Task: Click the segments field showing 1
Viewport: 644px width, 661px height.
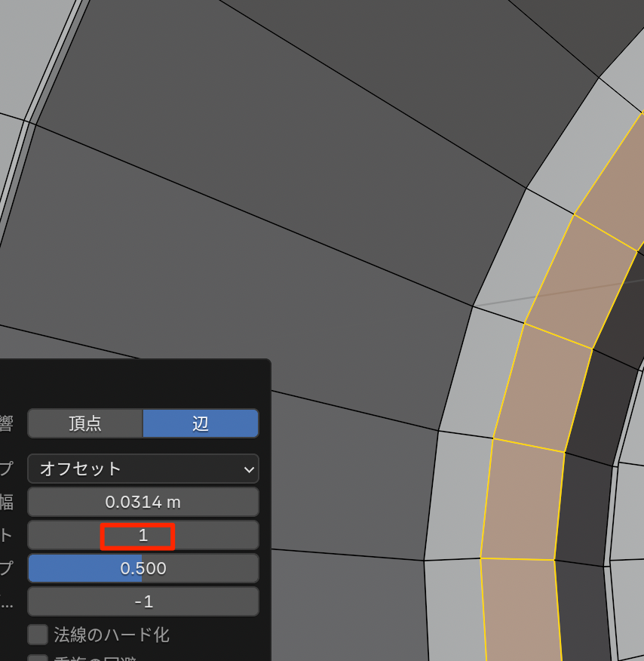Action: (x=143, y=536)
